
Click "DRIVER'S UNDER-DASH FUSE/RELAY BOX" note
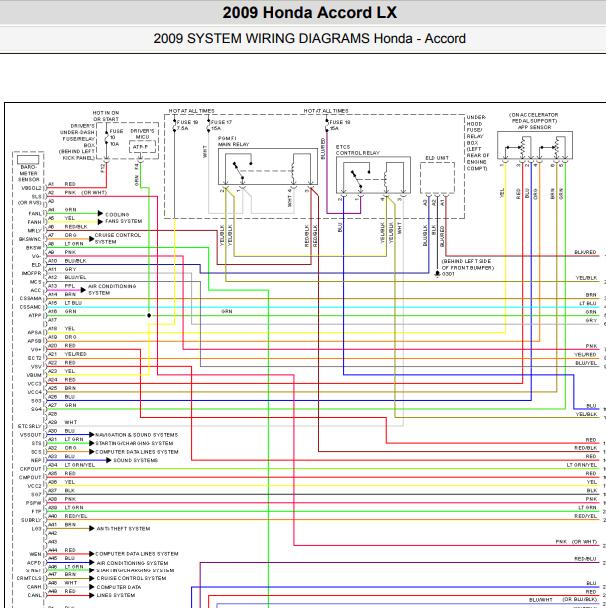click(x=77, y=142)
